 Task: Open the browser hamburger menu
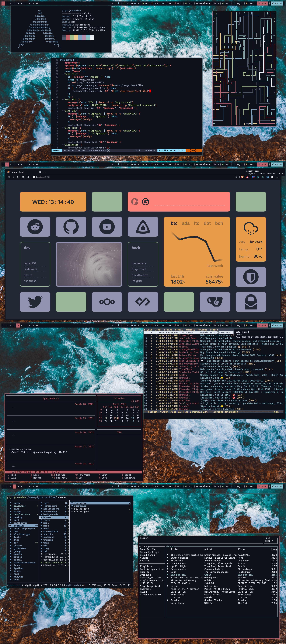[x=277, y=177]
